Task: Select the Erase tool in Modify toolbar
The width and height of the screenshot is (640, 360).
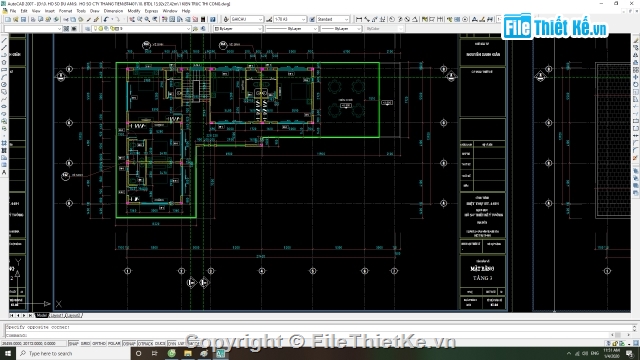Action: [636, 41]
